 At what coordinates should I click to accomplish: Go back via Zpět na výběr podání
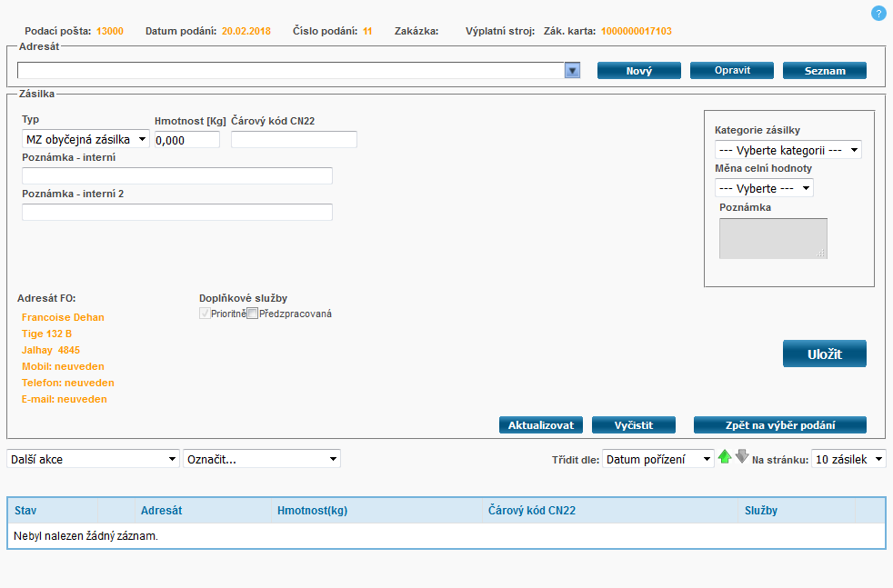pyautogui.click(x=779, y=425)
